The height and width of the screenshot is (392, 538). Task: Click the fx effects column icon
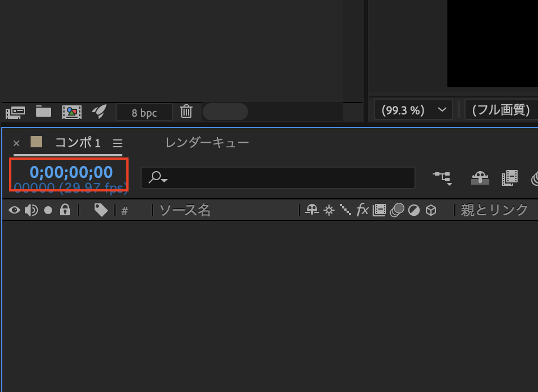tap(362, 211)
